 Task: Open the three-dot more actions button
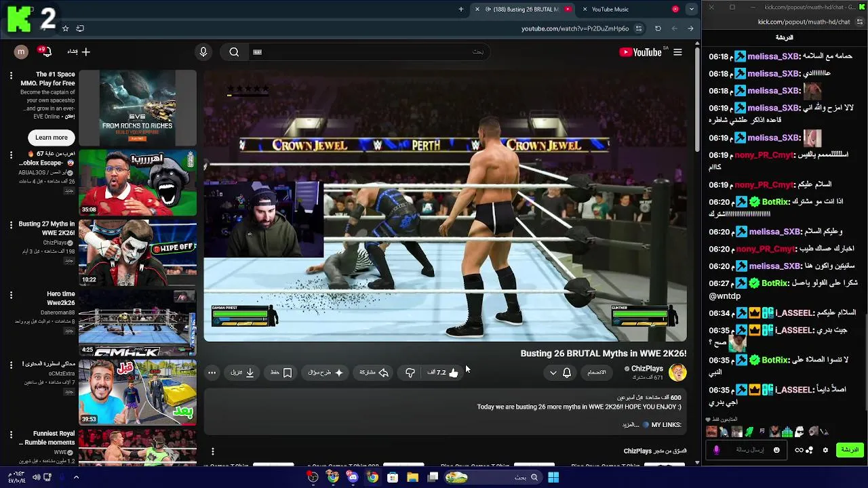(x=212, y=372)
